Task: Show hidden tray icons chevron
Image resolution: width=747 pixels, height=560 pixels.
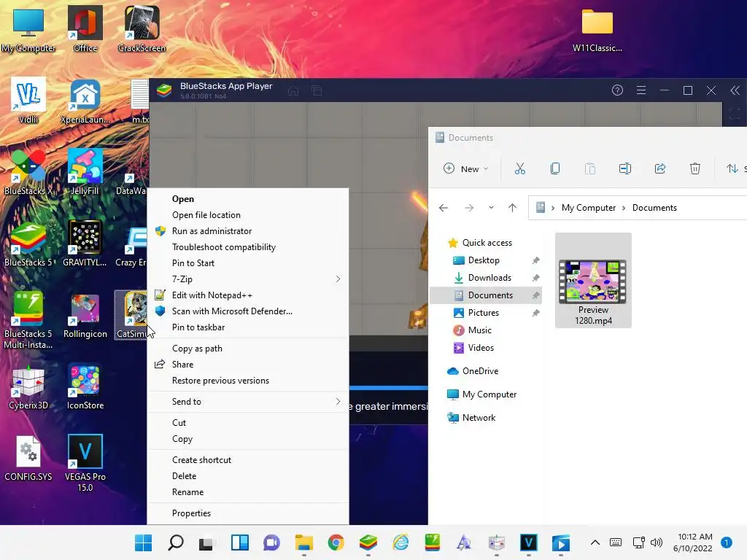Action: [595, 542]
